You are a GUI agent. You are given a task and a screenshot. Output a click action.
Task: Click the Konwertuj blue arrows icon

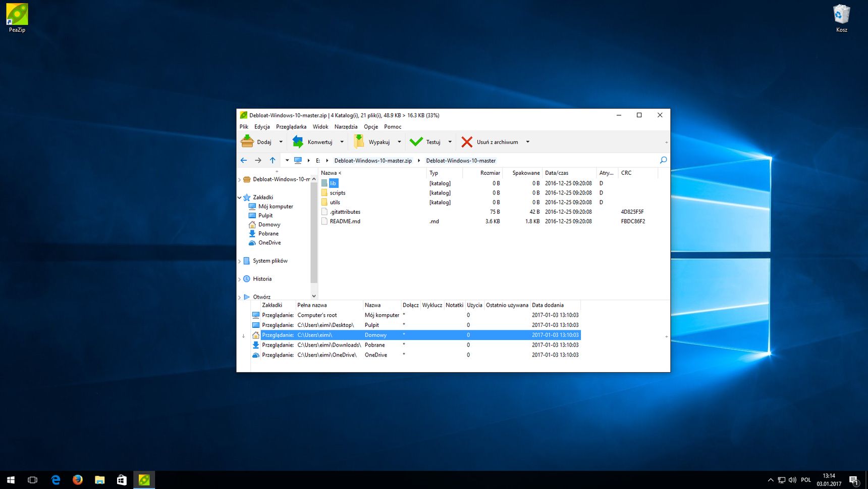tap(298, 142)
